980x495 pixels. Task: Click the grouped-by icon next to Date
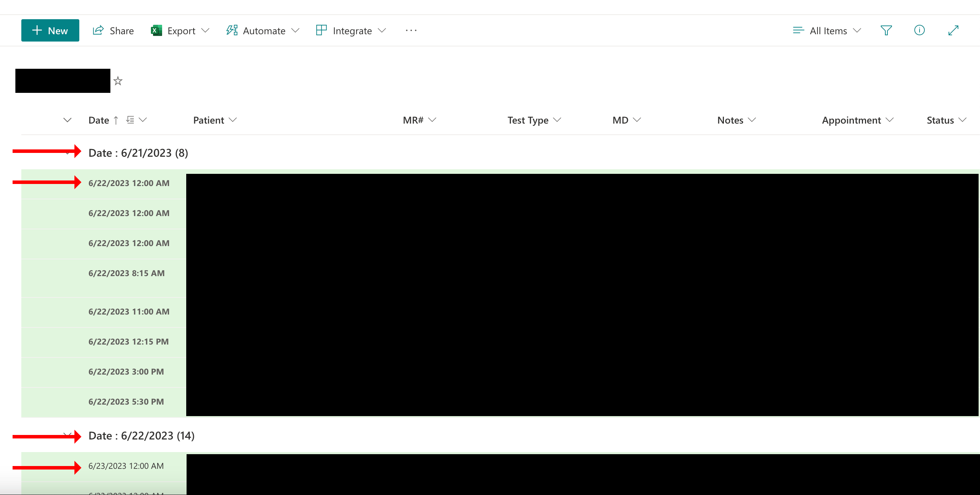pyautogui.click(x=130, y=120)
